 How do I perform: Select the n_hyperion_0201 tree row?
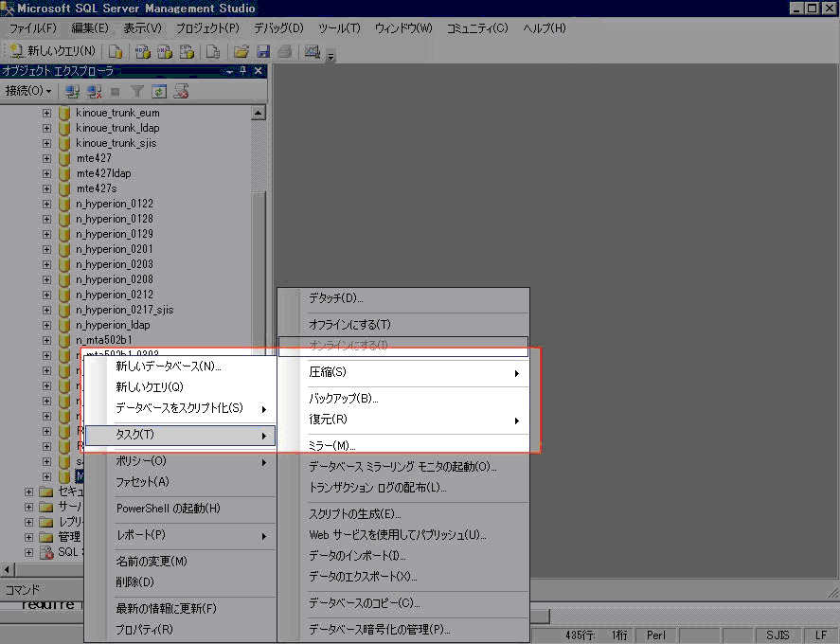coord(115,249)
